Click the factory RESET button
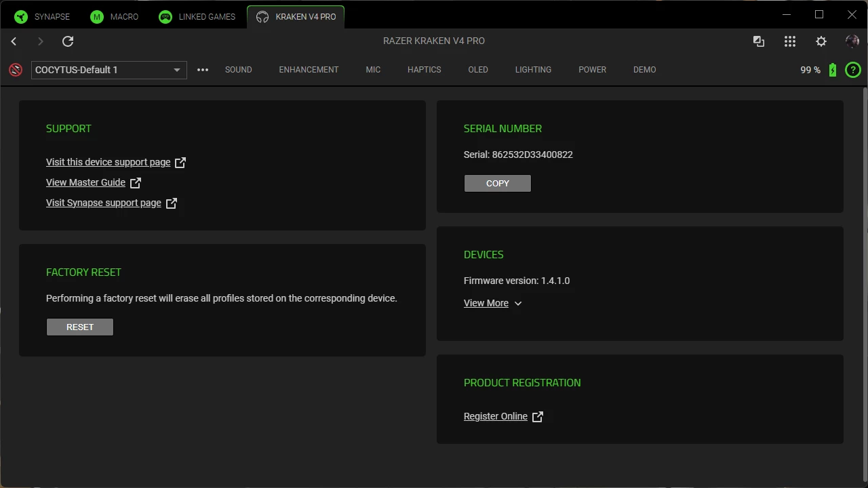The height and width of the screenshot is (488, 868). point(80,327)
